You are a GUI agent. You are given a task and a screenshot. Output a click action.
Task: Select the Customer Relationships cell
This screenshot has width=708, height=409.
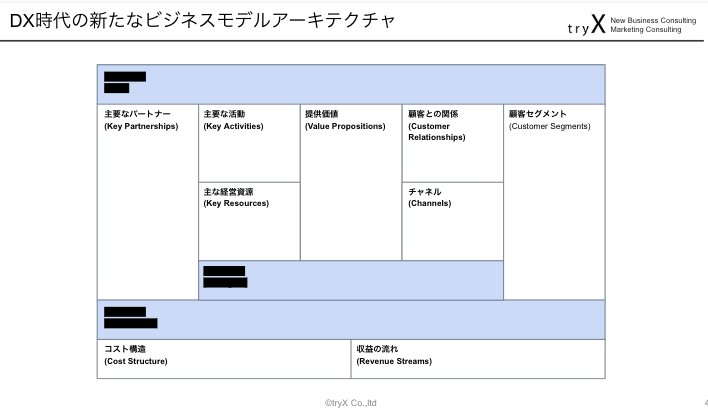tap(452, 143)
